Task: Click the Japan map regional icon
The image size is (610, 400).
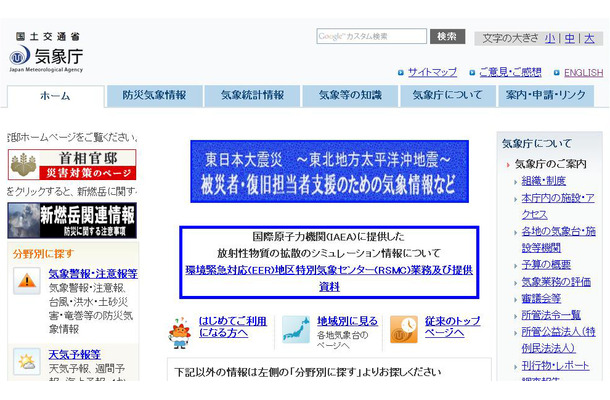Action: 296,329
